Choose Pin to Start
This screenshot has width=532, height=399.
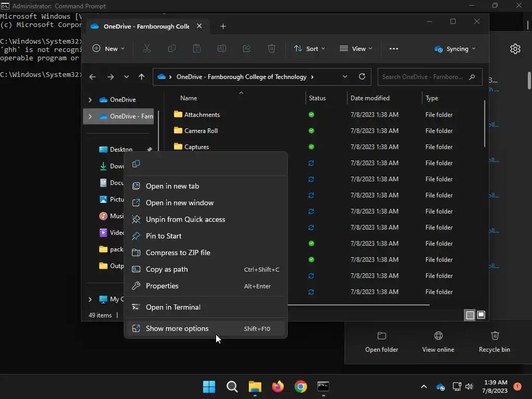click(206, 236)
